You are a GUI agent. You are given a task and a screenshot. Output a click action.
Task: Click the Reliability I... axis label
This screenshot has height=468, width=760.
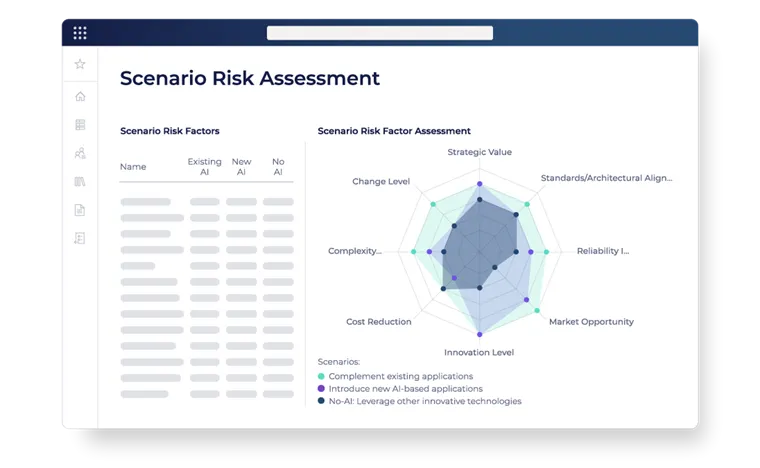(x=603, y=251)
